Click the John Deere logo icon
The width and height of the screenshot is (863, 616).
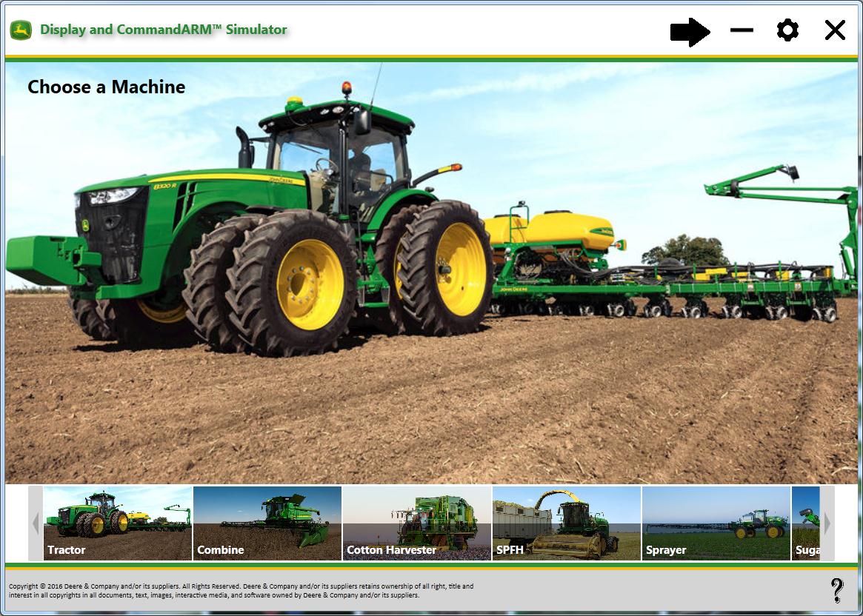pyautogui.click(x=21, y=30)
